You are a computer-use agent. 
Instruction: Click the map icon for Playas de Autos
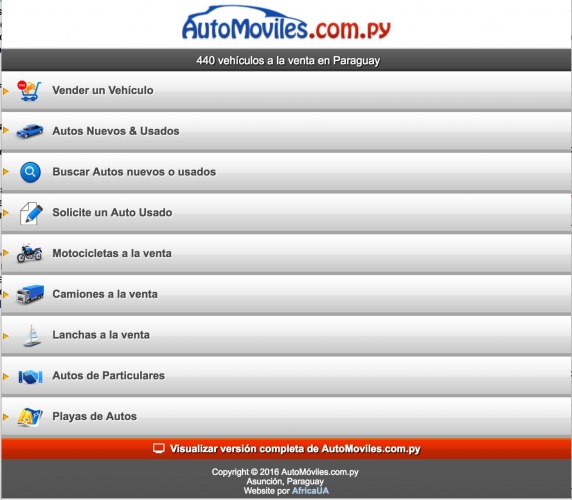30,417
